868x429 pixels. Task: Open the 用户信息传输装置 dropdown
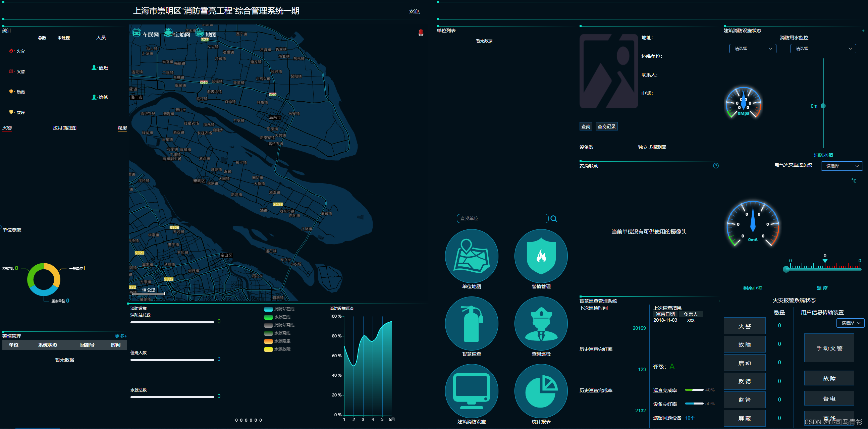(x=850, y=323)
